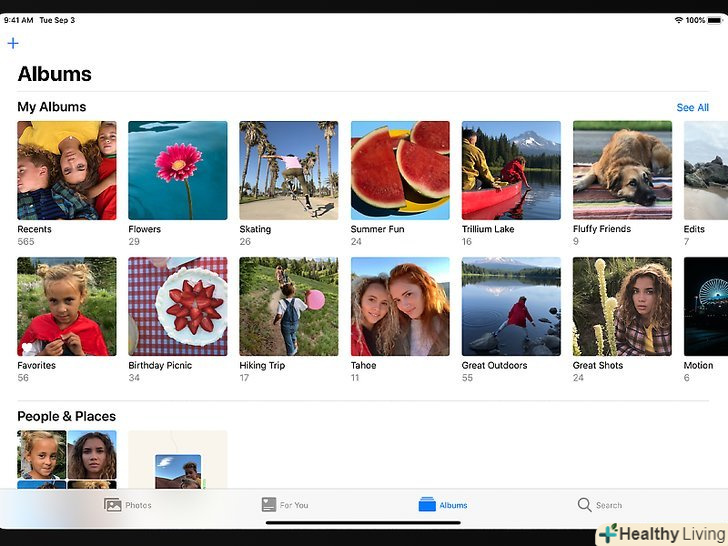728x546 pixels.
Task: Tap the battery indicator icon
Action: click(715, 20)
